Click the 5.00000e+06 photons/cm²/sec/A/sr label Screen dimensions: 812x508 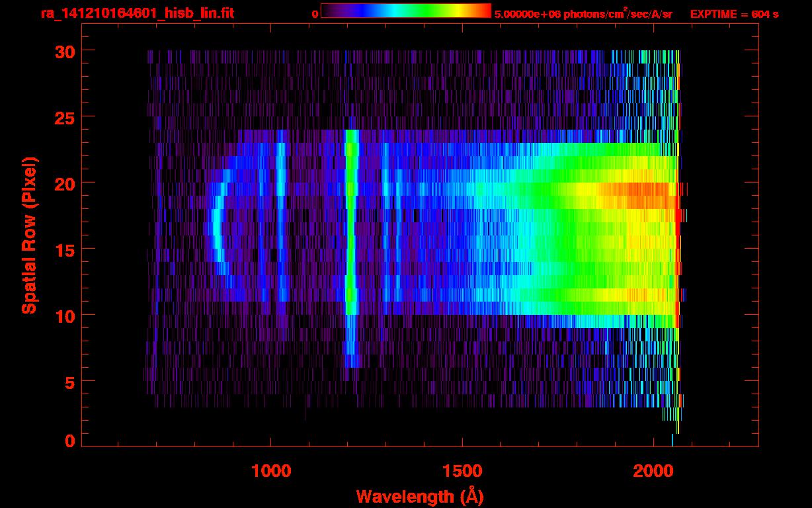coord(583,13)
